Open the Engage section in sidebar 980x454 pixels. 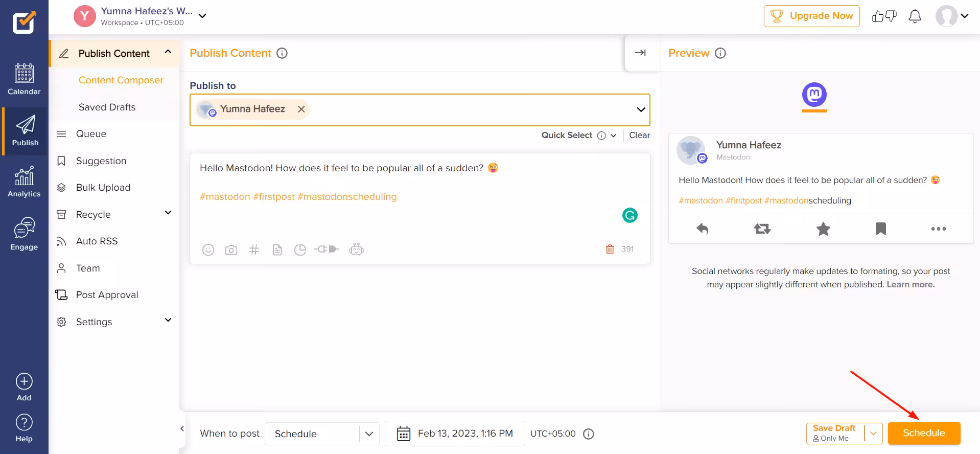[24, 234]
